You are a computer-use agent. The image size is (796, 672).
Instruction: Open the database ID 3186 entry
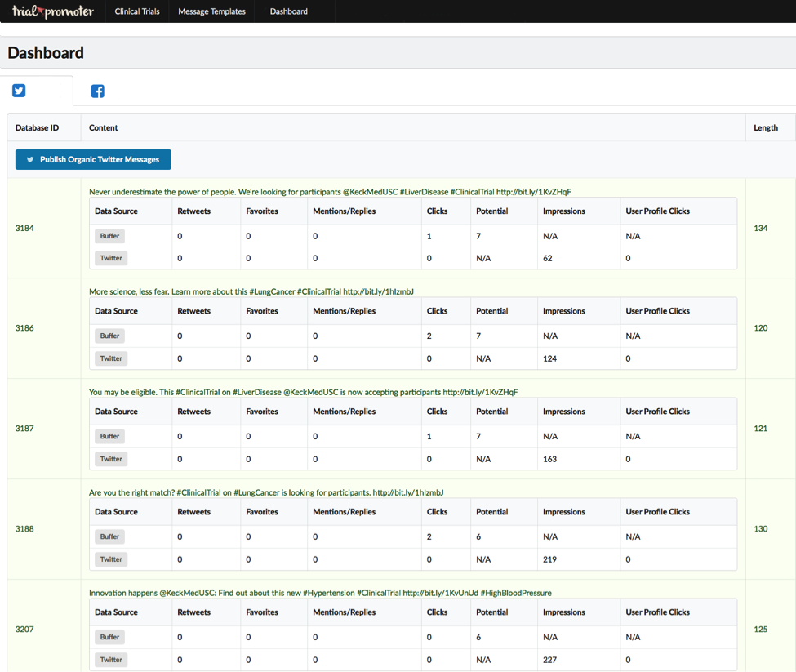24,328
